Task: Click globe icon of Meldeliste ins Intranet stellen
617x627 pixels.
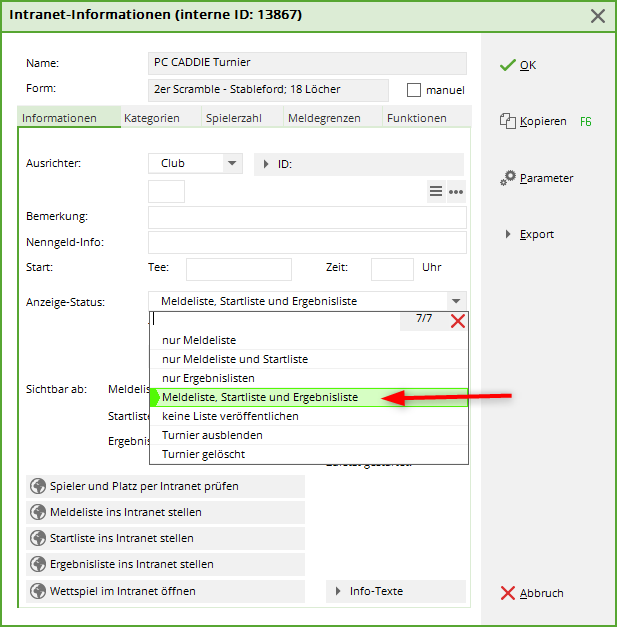Action: tap(38, 512)
